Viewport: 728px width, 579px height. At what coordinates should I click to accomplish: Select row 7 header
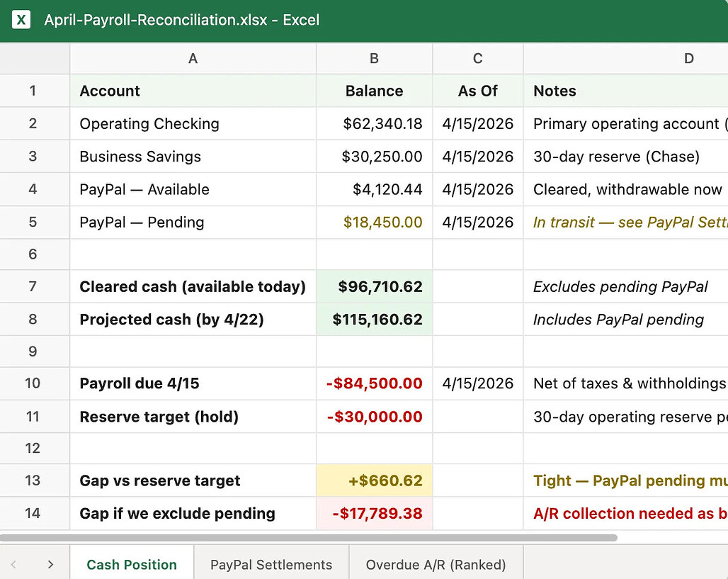click(35, 286)
